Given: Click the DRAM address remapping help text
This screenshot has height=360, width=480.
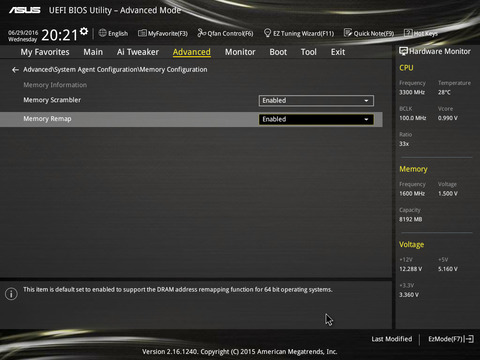Looking at the screenshot, I should [178, 290].
